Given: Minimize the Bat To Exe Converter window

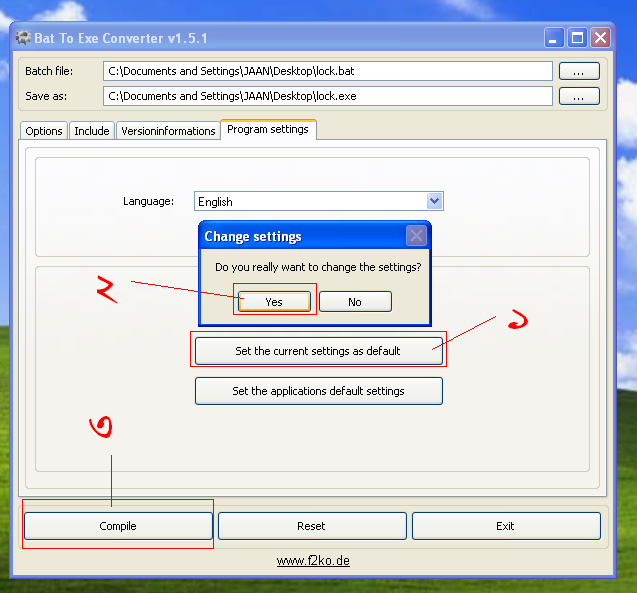Looking at the screenshot, I should 553,38.
